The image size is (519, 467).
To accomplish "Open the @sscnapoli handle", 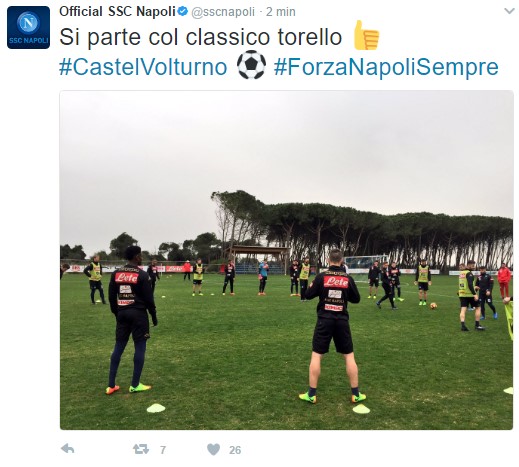I will [223, 12].
